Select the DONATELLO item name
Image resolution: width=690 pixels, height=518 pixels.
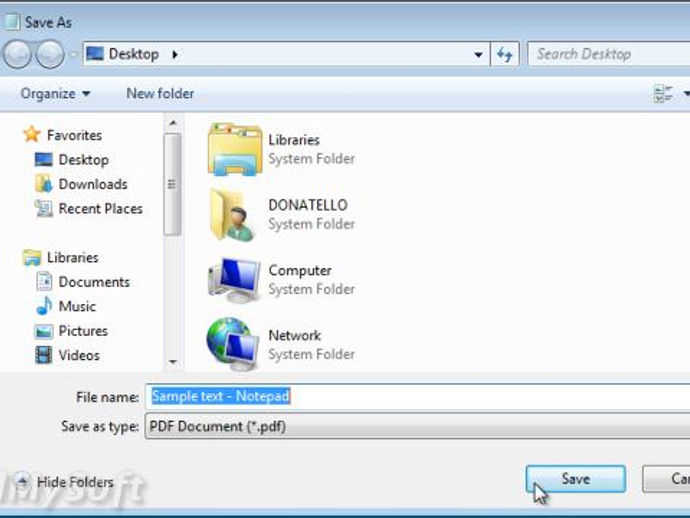click(x=308, y=205)
